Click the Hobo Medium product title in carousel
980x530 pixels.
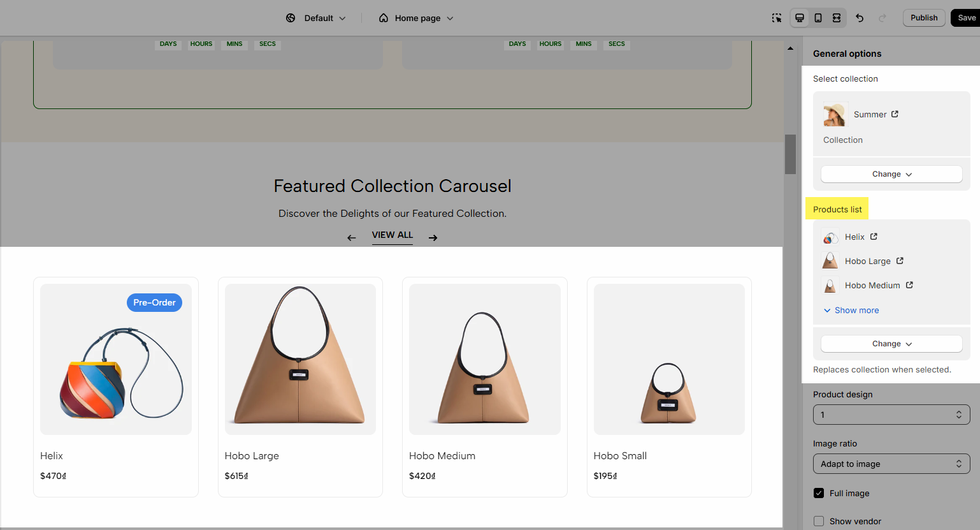[x=442, y=455]
